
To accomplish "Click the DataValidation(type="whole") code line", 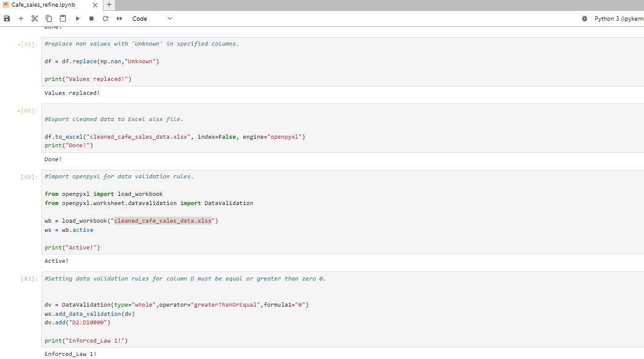I will pos(176,305).
